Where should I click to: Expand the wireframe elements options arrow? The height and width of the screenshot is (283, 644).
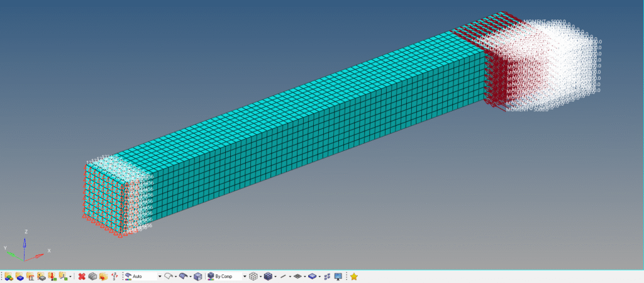point(260,277)
